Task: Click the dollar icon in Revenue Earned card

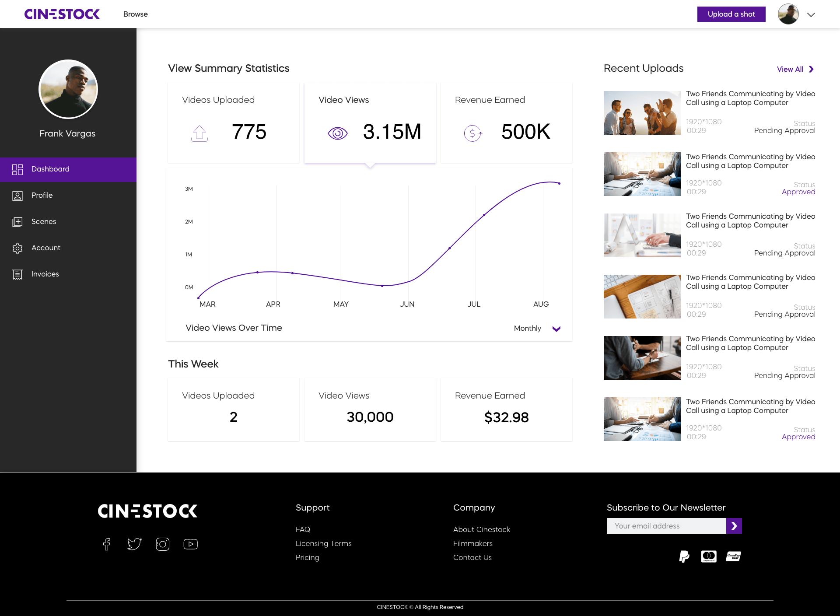Action: pos(473,133)
